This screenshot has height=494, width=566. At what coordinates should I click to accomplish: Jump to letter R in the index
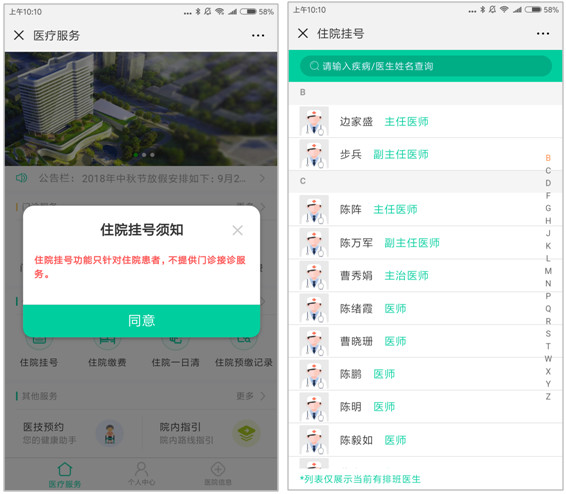click(x=548, y=321)
